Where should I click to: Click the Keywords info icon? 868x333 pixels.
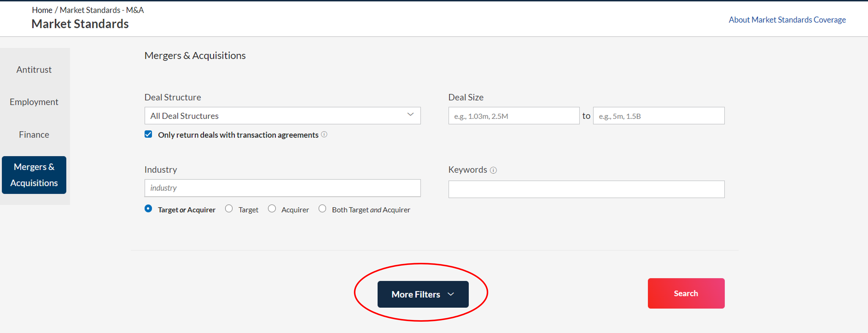click(493, 170)
